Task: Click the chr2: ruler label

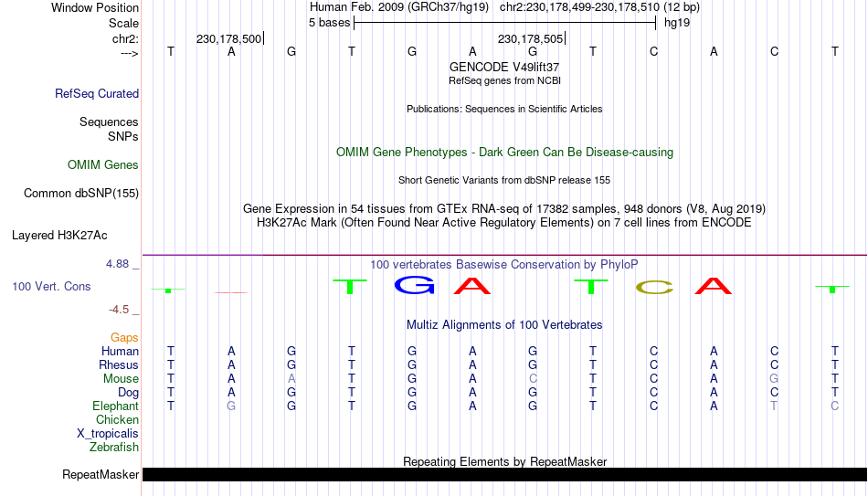Action: pyautogui.click(x=125, y=38)
